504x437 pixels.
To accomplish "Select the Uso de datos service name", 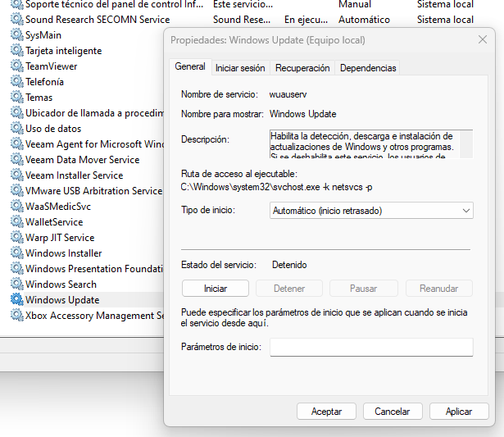I will (x=53, y=129).
